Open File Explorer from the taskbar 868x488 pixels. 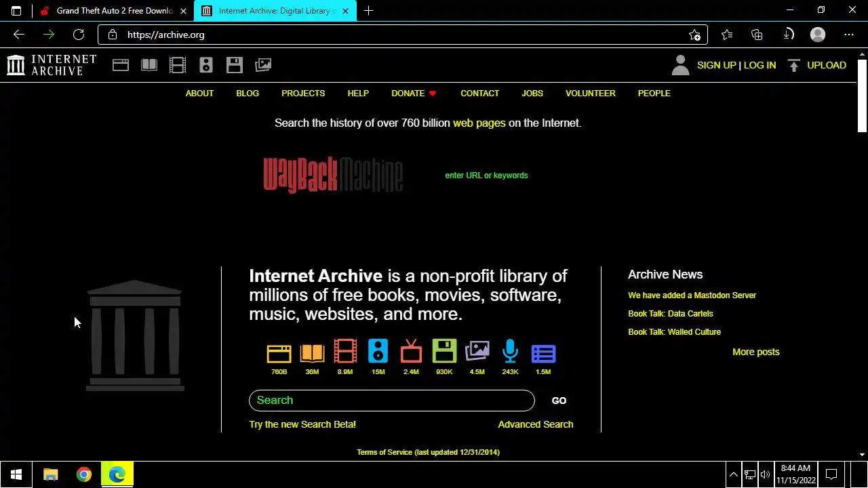[51, 474]
